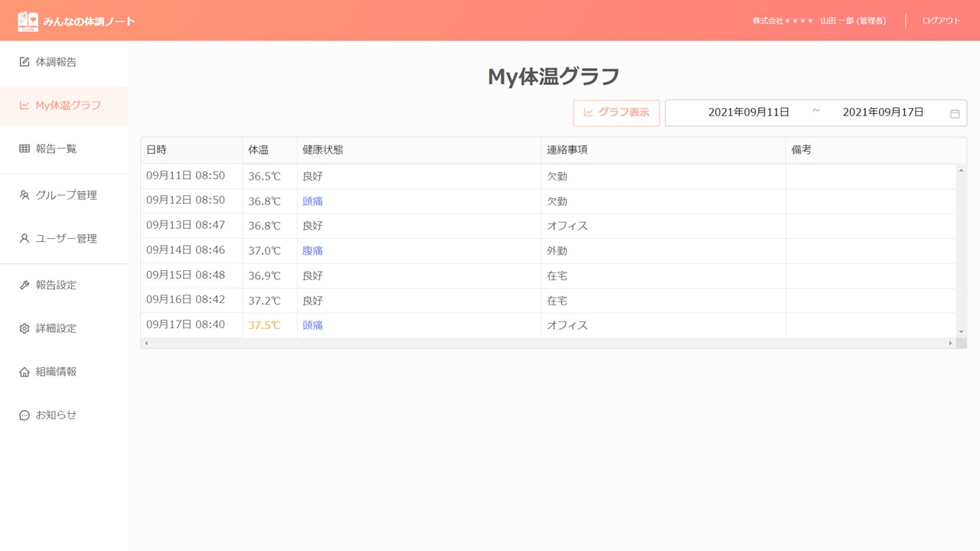Click 頭痛 link in the 09月12日 row
Image resolution: width=980 pixels, height=551 pixels.
[x=312, y=201]
